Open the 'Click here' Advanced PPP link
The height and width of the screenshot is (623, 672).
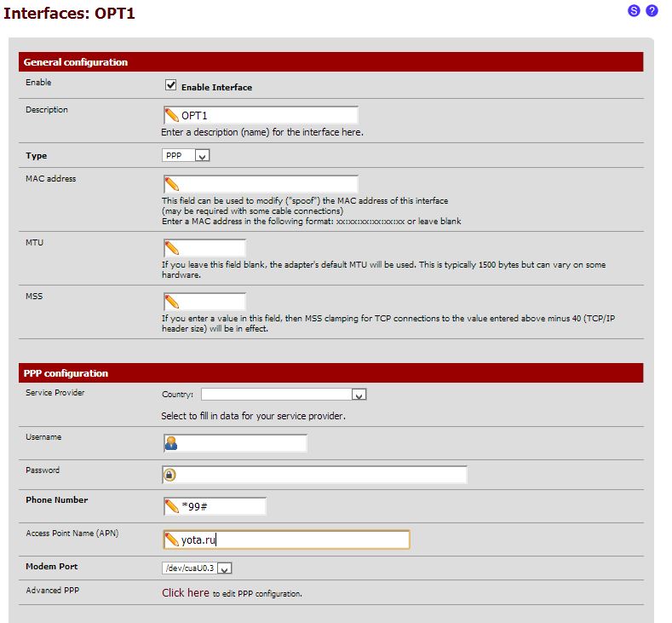(186, 593)
